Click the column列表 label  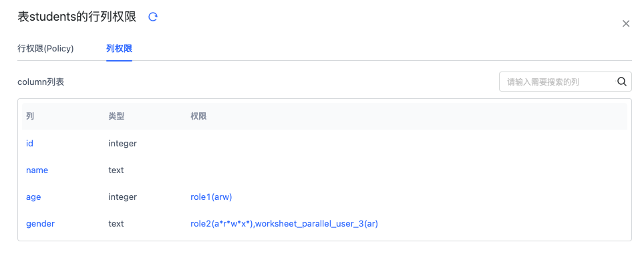[x=41, y=82]
